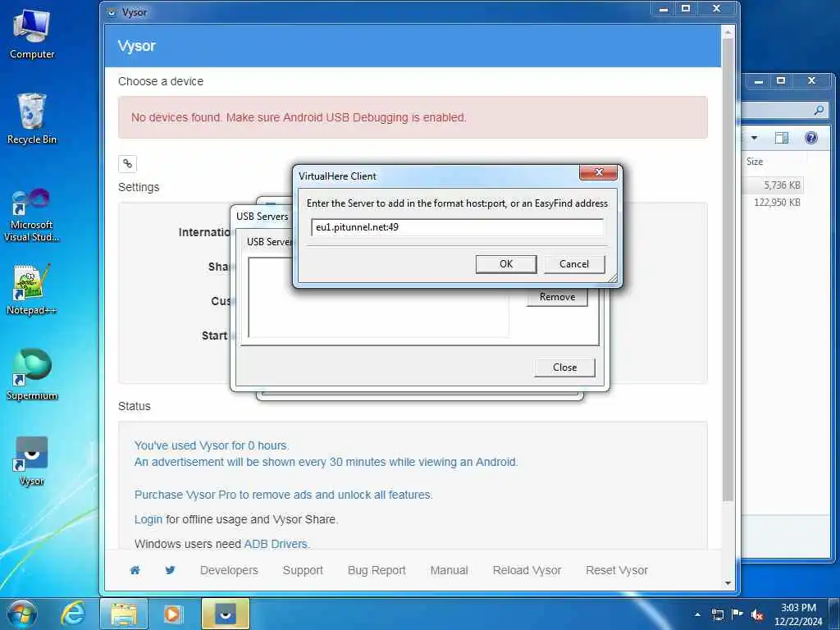
Task: Open the Vysor home icon in footer
Action: pos(135,570)
